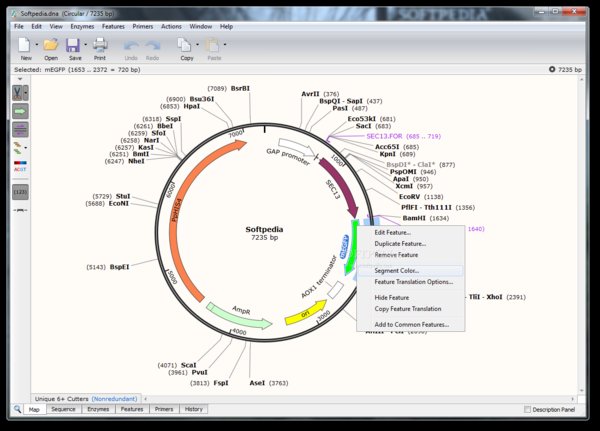Open the dropdown arrow beside New
The image size is (600, 431).
click(37, 45)
